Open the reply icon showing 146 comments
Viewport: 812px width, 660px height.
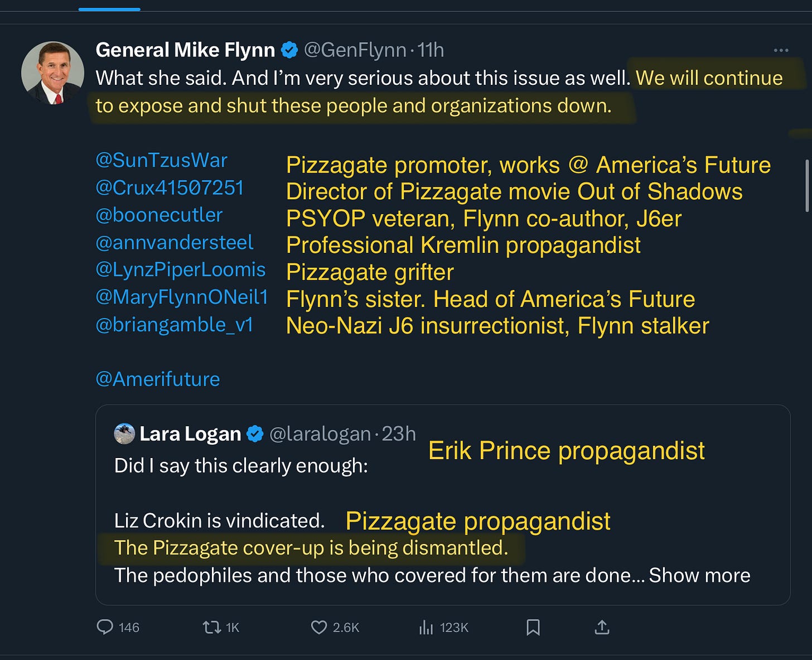pyautogui.click(x=105, y=627)
